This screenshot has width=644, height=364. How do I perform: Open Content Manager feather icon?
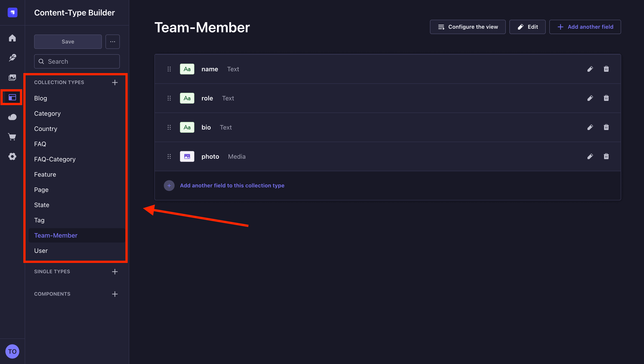12,58
